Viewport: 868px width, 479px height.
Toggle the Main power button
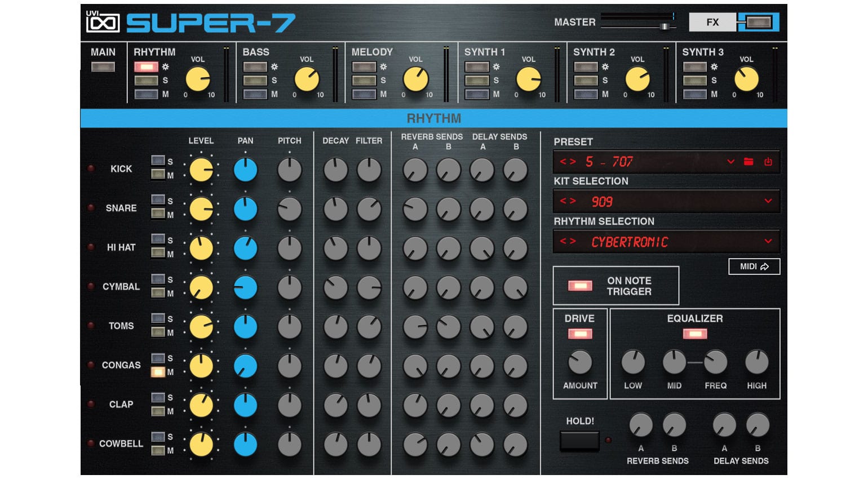point(103,66)
